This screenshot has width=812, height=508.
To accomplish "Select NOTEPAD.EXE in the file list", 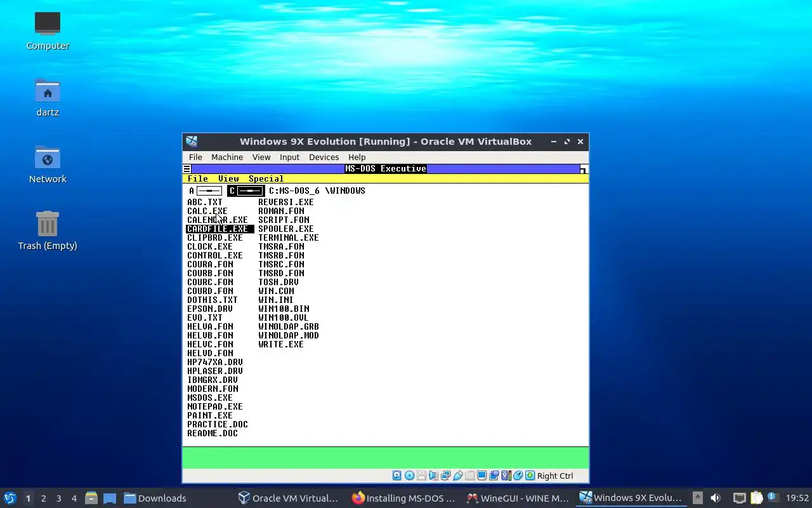I will click(x=214, y=406).
